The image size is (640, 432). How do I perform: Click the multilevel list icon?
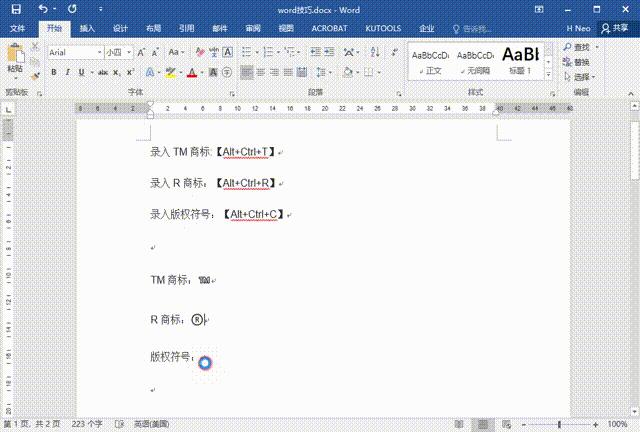click(x=290, y=52)
